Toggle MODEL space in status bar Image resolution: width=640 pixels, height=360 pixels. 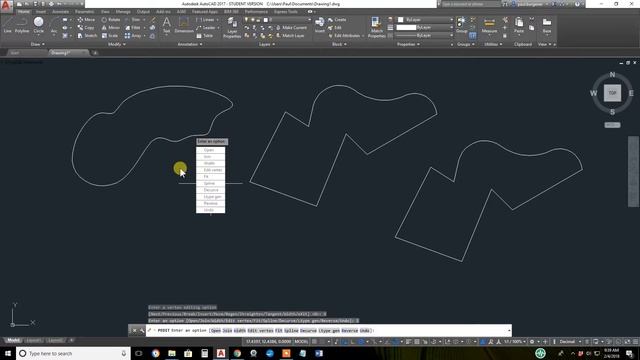(301, 342)
